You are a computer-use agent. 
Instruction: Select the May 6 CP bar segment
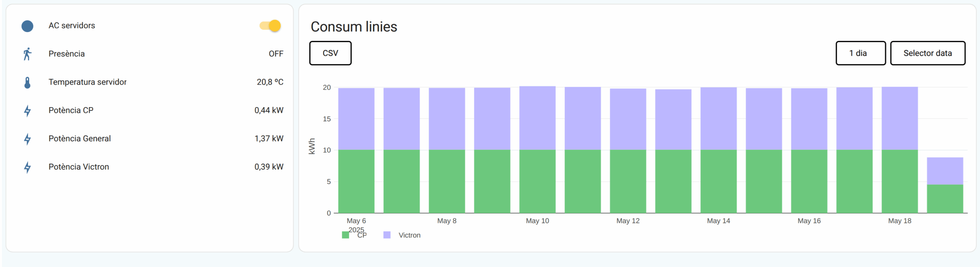click(356, 181)
